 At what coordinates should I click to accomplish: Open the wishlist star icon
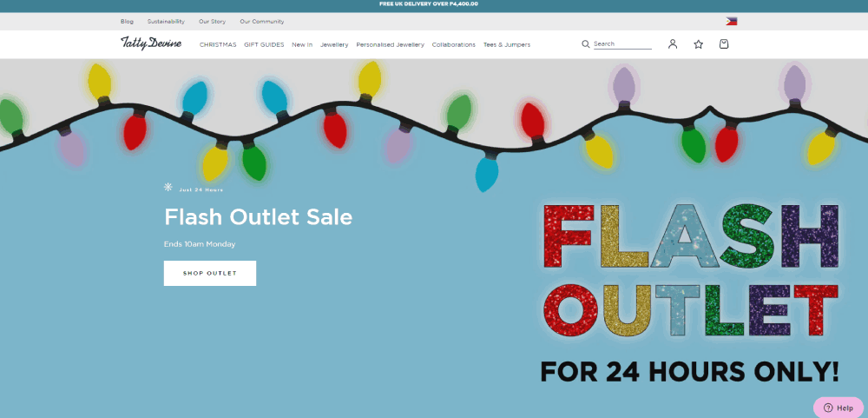pyautogui.click(x=699, y=44)
